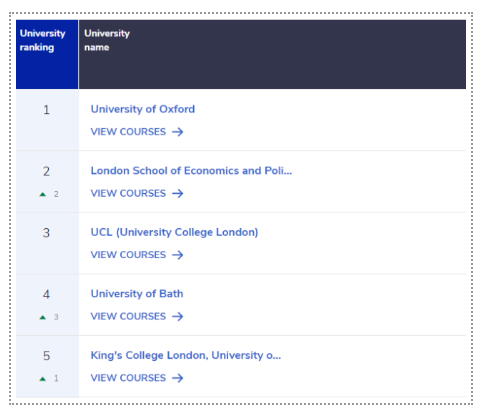Open King's College London link

[186, 355]
